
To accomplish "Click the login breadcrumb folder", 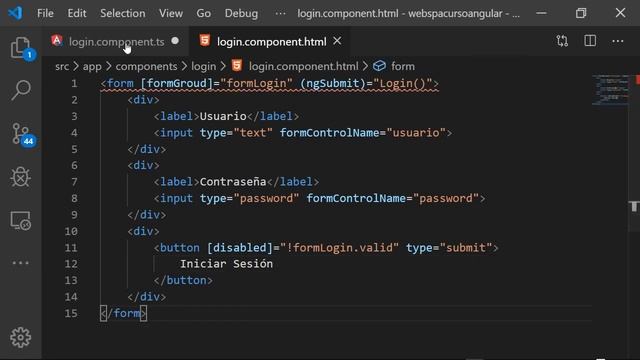I will (x=203, y=66).
